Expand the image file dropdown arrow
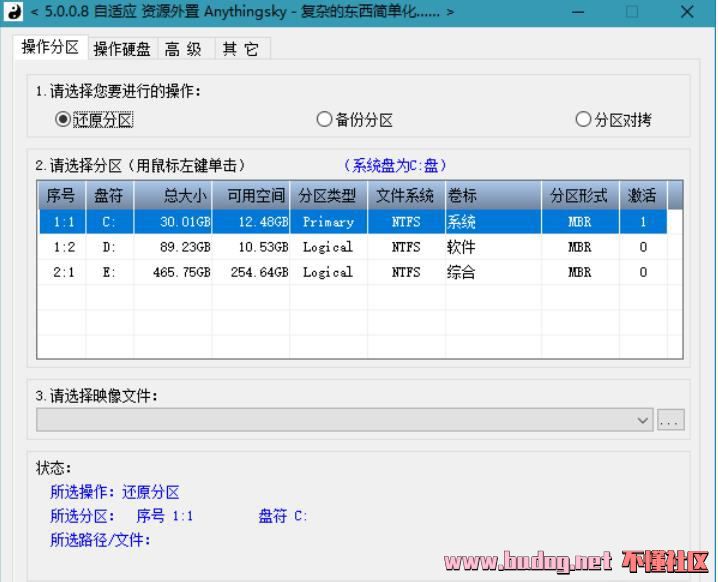The height and width of the screenshot is (582, 718). (643, 421)
